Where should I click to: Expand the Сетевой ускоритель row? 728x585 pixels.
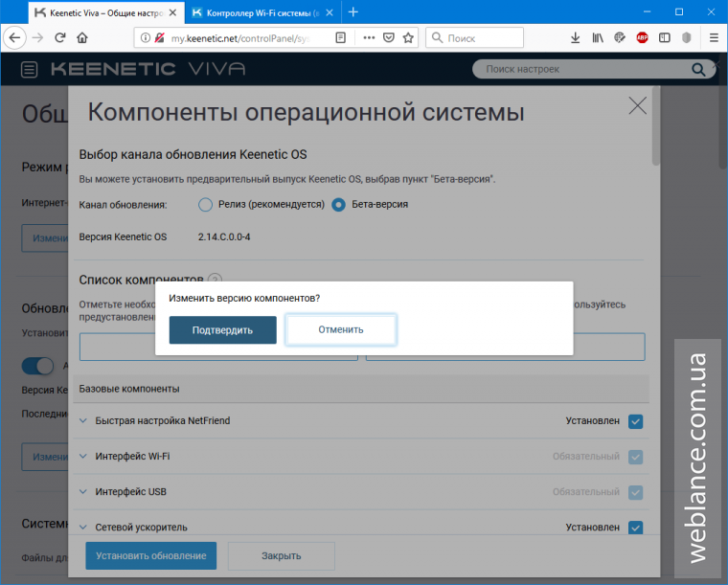coord(82,527)
